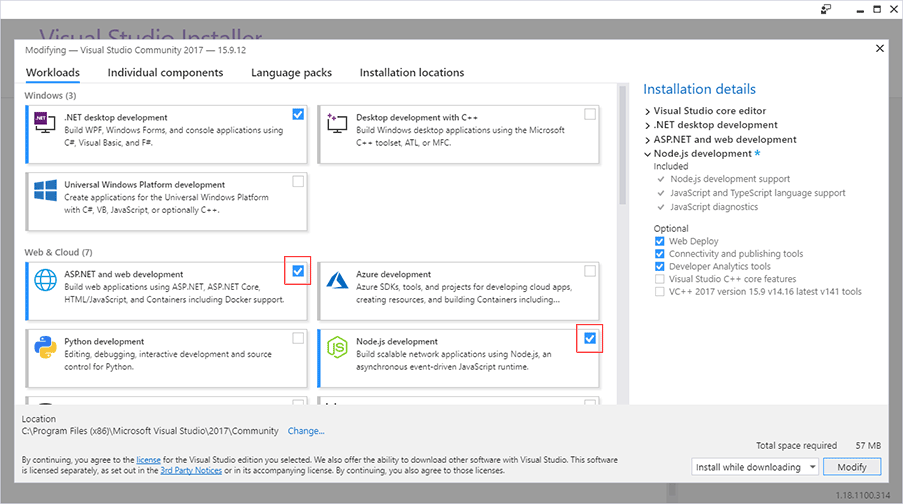Open the Language packs tab
Viewport: 903px width, 504px height.
[x=291, y=73]
